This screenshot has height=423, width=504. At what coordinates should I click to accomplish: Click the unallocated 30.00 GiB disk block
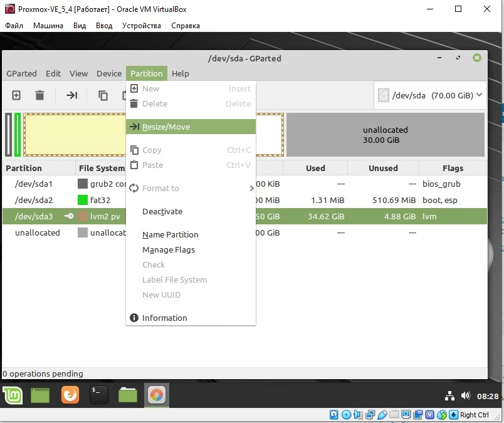click(386, 135)
